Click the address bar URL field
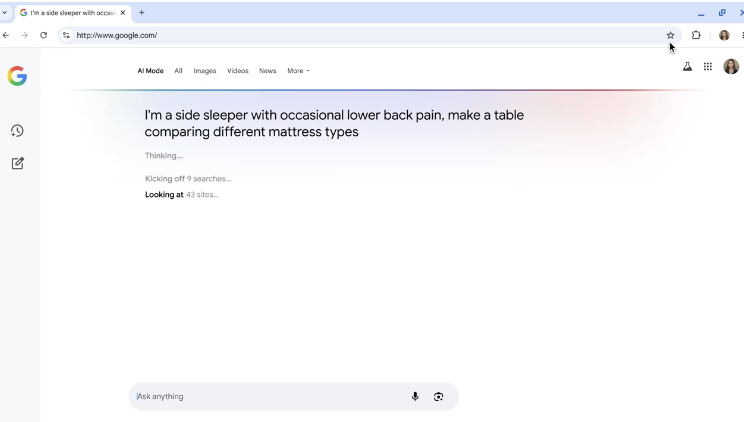 tap(360, 35)
